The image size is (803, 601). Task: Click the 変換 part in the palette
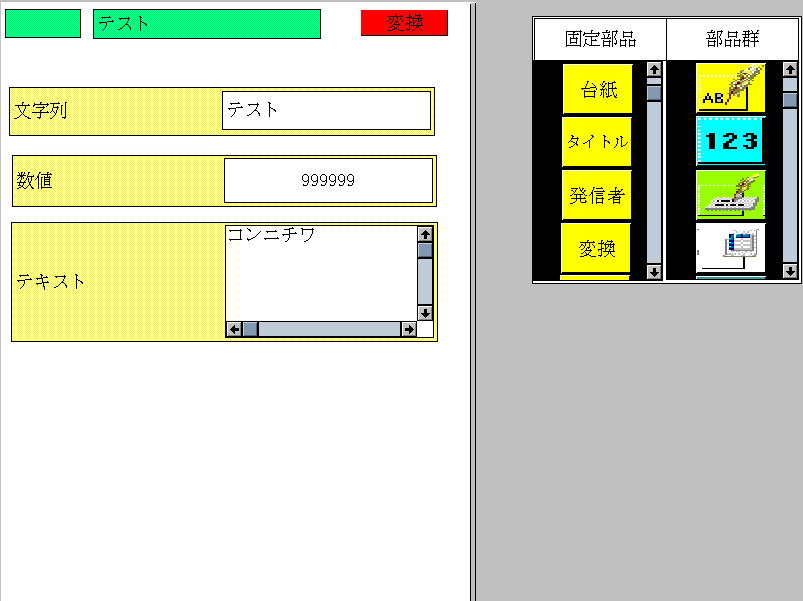point(597,248)
